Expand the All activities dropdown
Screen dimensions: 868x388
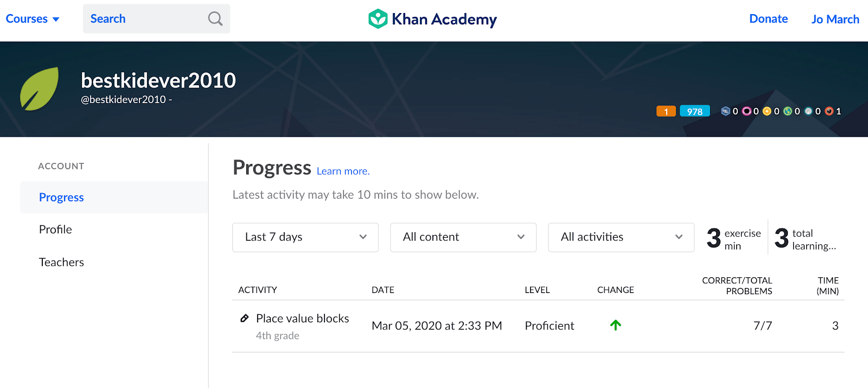[x=621, y=237]
